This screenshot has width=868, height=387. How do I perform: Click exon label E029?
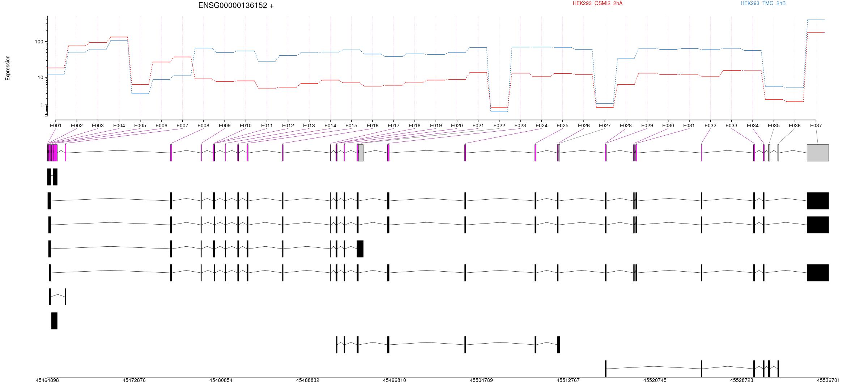647,126
